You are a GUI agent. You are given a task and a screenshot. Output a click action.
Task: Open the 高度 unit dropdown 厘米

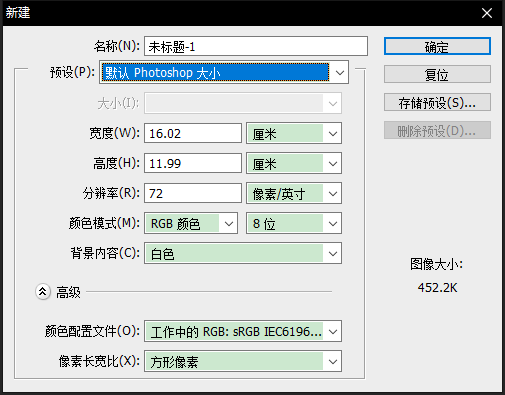click(x=294, y=163)
